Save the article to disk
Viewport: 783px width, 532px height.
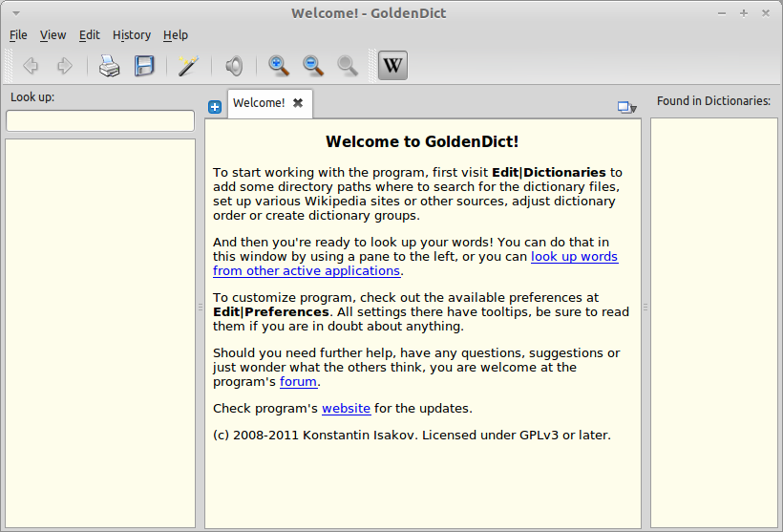click(x=144, y=66)
